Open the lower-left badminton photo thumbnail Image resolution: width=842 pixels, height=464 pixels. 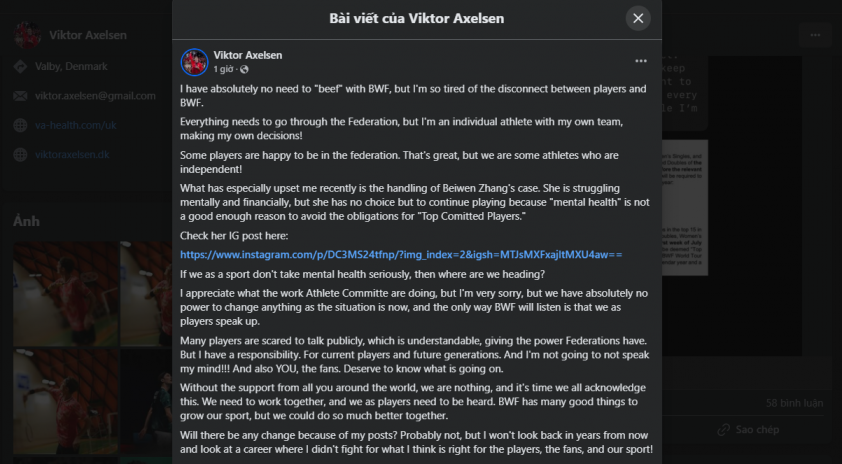click(x=66, y=401)
